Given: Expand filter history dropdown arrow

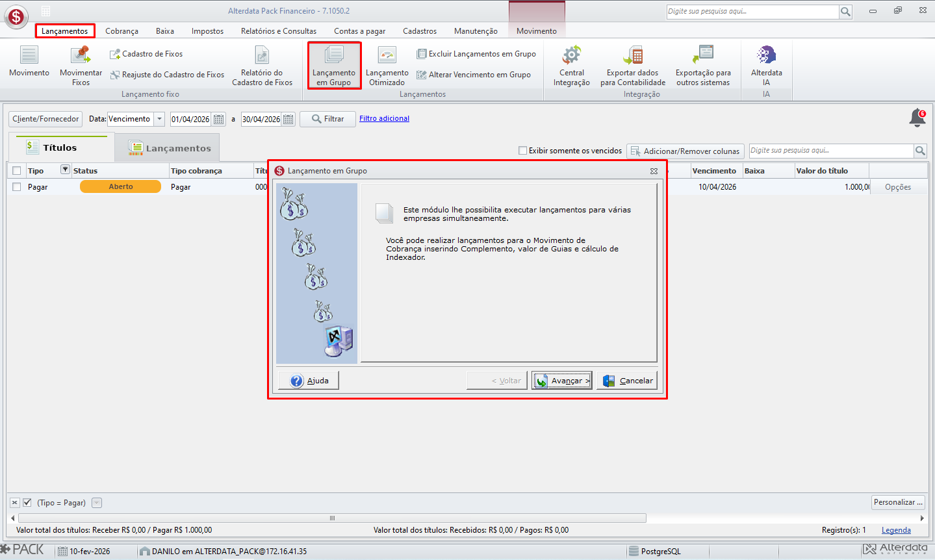Looking at the screenshot, I should [97, 503].
